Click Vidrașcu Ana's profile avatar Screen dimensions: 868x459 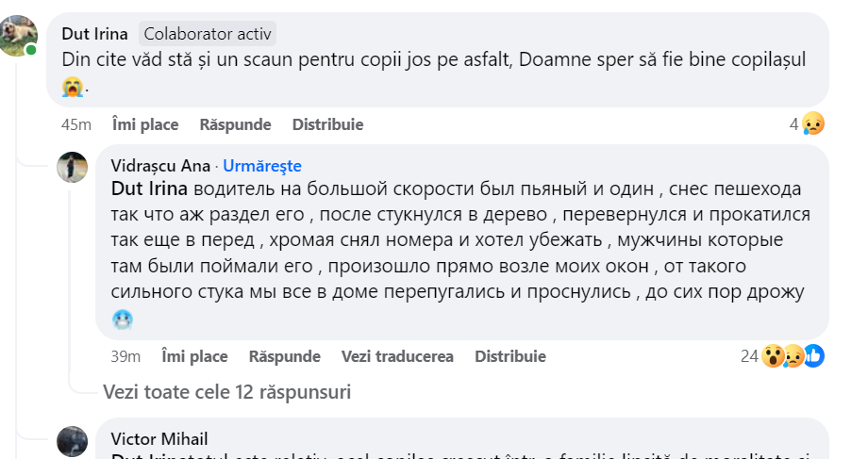pyautogui.click(x=73, y=168)
